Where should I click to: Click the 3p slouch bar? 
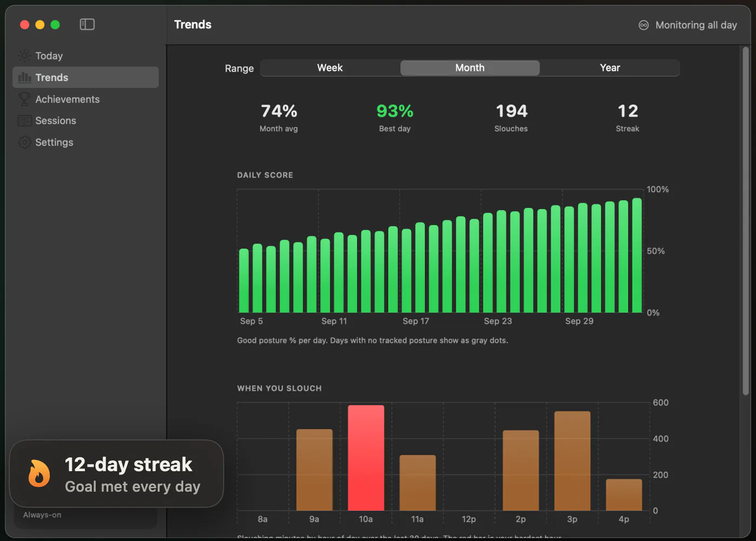point(572,461)
